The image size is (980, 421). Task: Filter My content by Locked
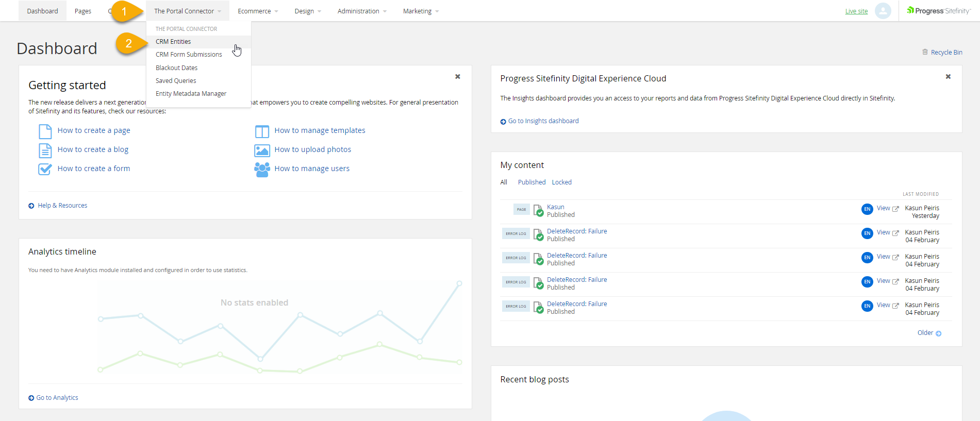coord(562,182)
